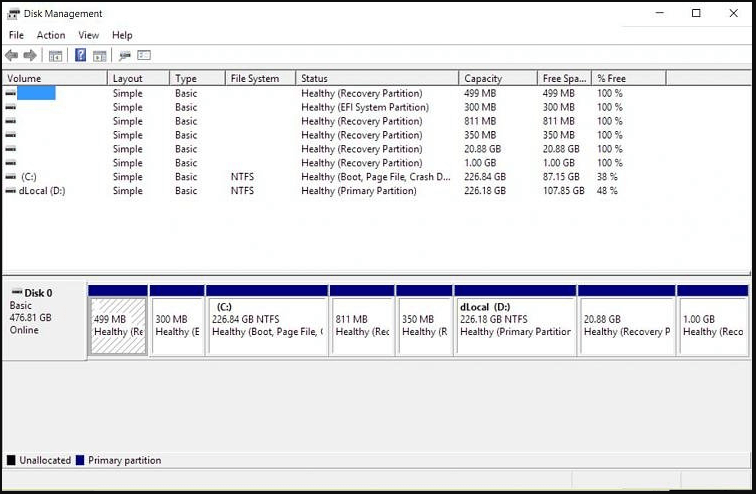Click the disk icon next to Disk 0
This screenshot has width=756, height=494.
tap(17, 292)
